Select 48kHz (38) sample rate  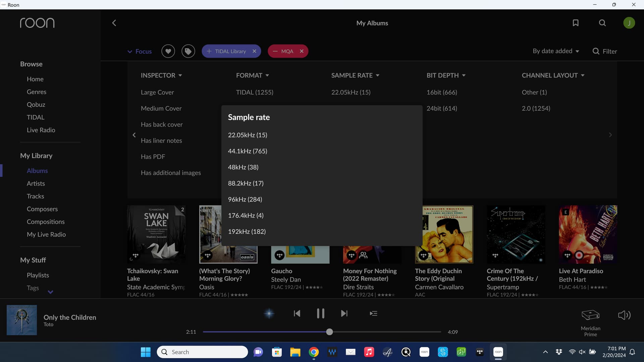[x=243, y=167]
